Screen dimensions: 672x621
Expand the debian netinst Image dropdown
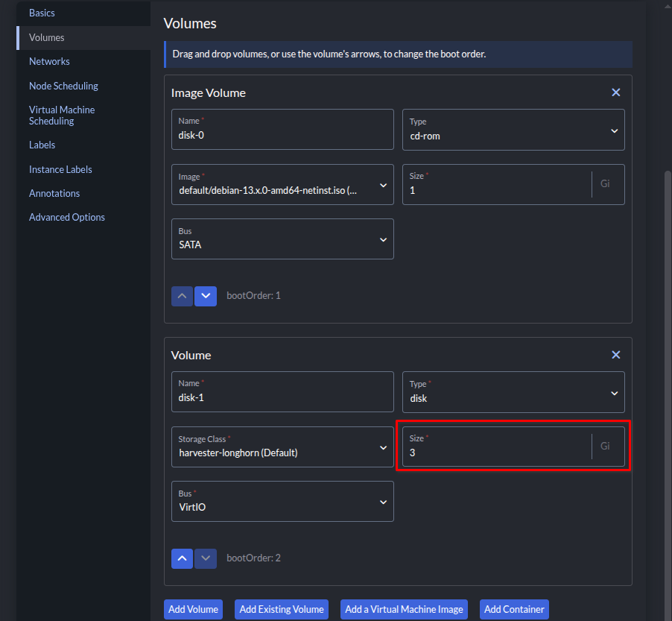tap(282, 184)
